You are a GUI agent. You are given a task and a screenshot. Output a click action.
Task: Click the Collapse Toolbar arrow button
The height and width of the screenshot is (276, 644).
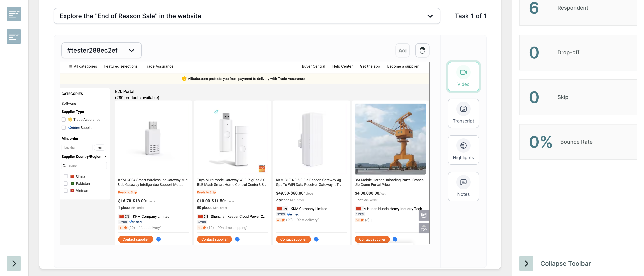526,264
